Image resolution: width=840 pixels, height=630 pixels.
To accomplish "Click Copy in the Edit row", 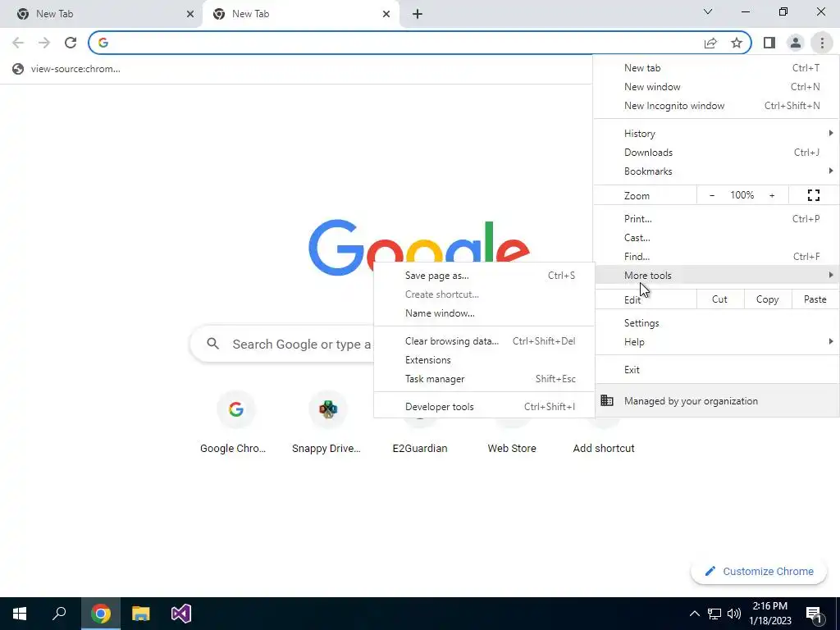I will pyautogui.click(x=767, y=299).
